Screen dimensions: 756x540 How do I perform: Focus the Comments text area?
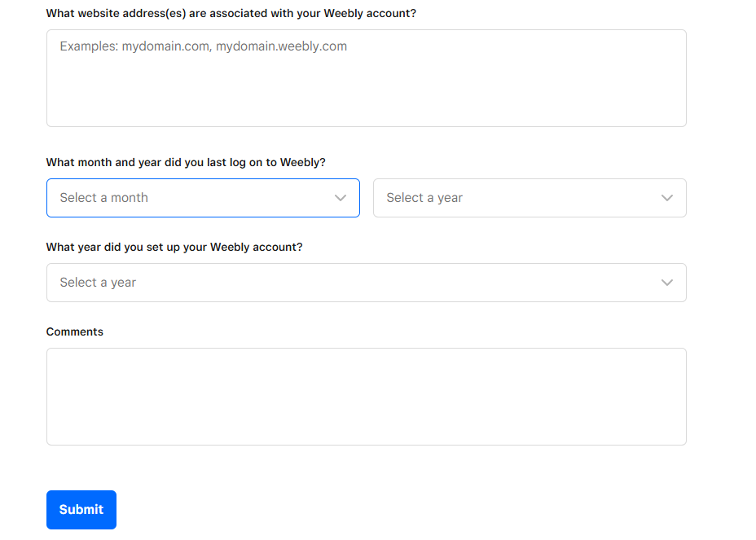pyautogui.click(x=367, y=397)
